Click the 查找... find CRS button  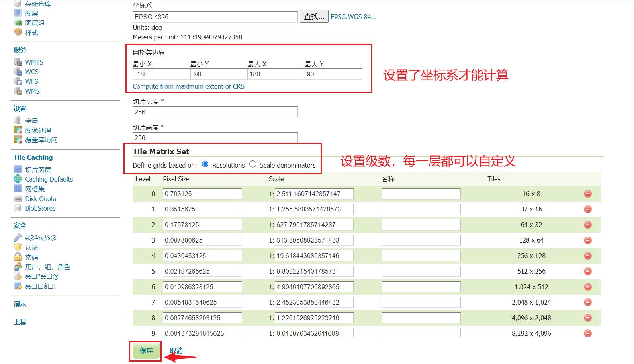tap(314, 16)
